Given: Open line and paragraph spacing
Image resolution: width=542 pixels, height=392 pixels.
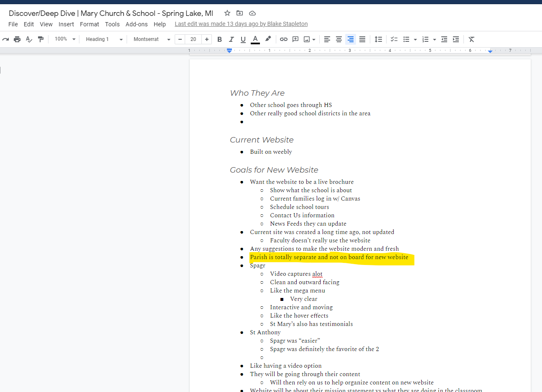Looking at the screenshot, I should tap(378, 39).
